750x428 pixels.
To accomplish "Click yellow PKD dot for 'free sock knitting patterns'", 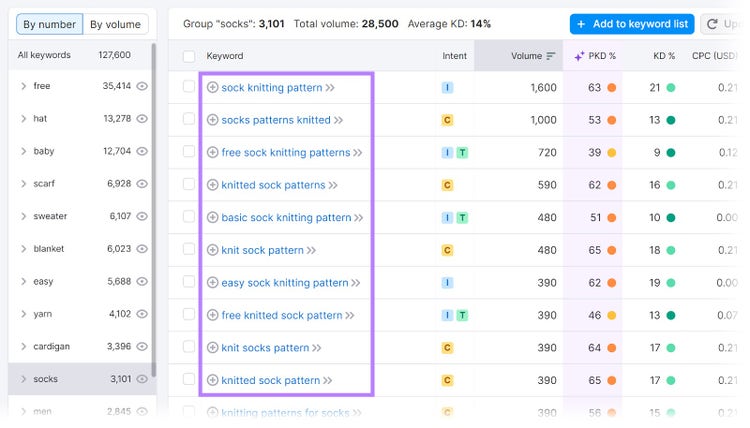I will point(612,153).
